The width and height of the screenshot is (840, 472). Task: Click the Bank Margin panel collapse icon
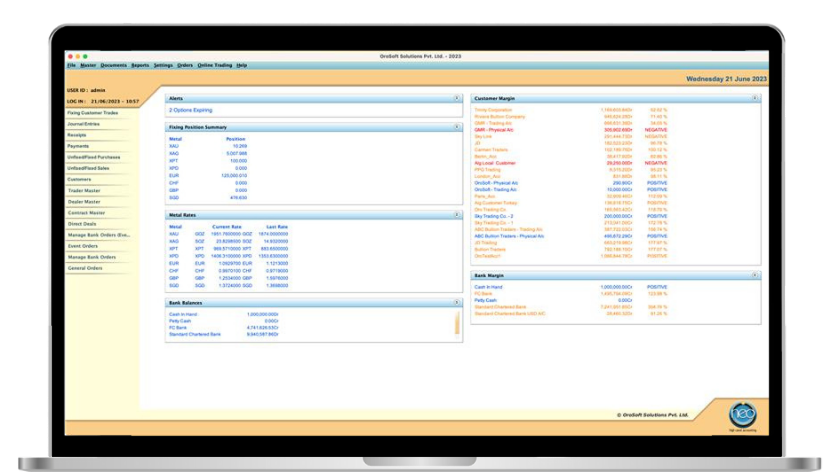755,275
